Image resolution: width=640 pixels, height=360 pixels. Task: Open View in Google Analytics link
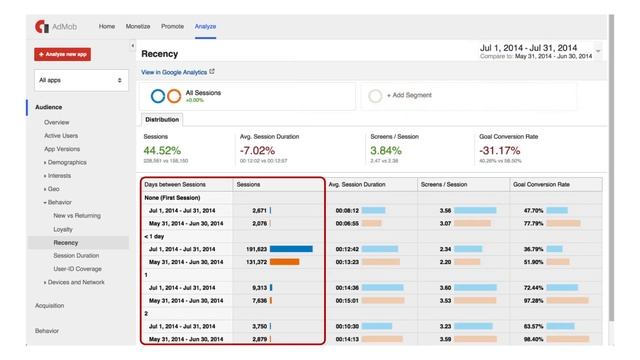(174, 72)
